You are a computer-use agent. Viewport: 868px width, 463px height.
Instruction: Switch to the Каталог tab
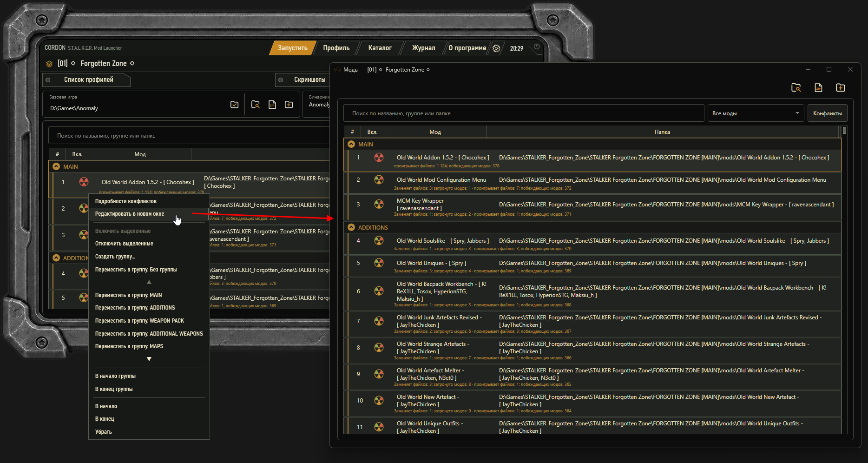coord(380,48)
